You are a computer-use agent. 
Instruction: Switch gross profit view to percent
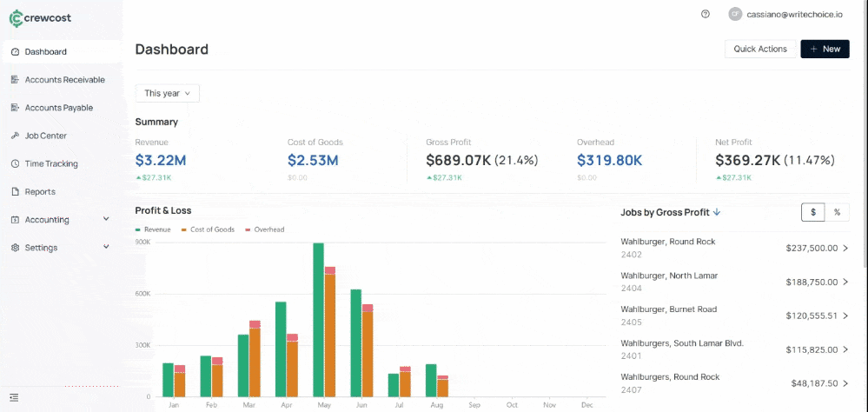point(837,212)
